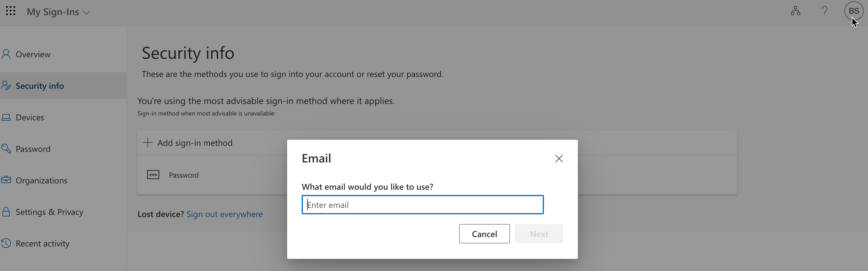Click the Organizations briefcase icon
868x271 pixels.
coord(6,180)
